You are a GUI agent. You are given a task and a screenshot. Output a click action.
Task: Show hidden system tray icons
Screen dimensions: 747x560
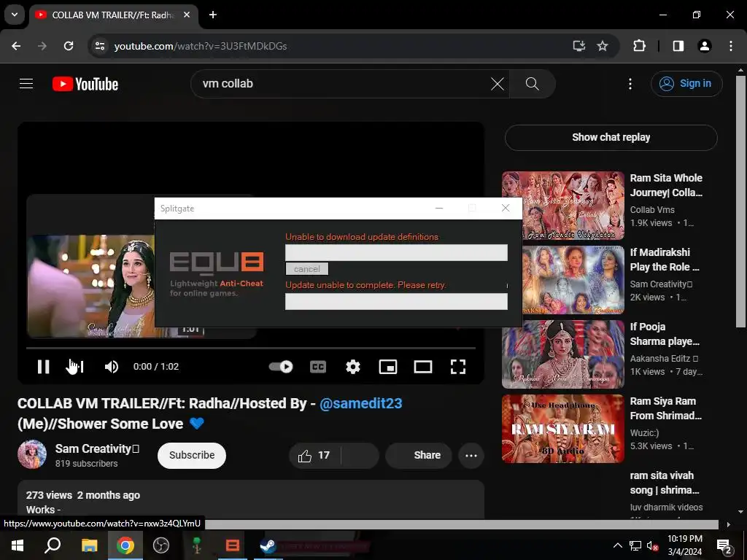[617, 545]
